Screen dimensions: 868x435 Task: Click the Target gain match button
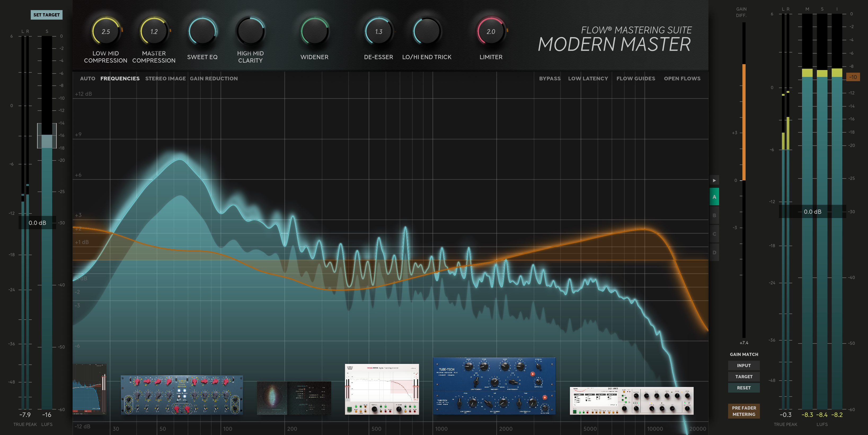tap(744, 377)
